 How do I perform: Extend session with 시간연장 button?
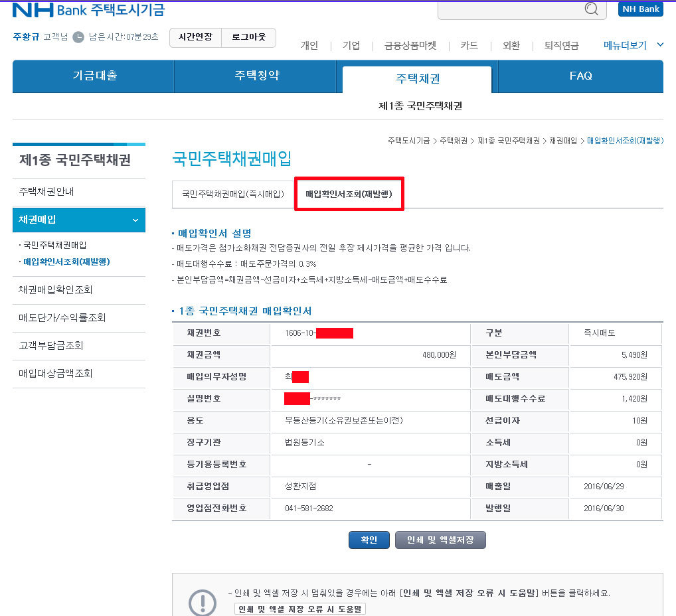point(195,37)
